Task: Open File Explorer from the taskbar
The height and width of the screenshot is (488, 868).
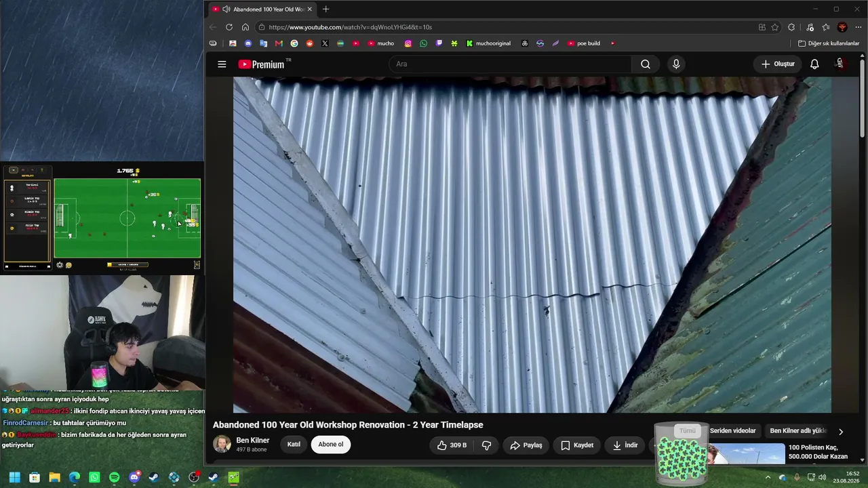Action: coord(54,477)
